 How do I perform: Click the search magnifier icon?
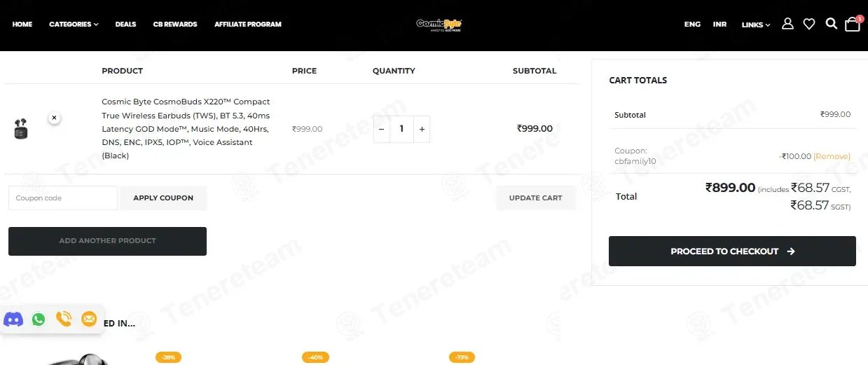point(832,24)
